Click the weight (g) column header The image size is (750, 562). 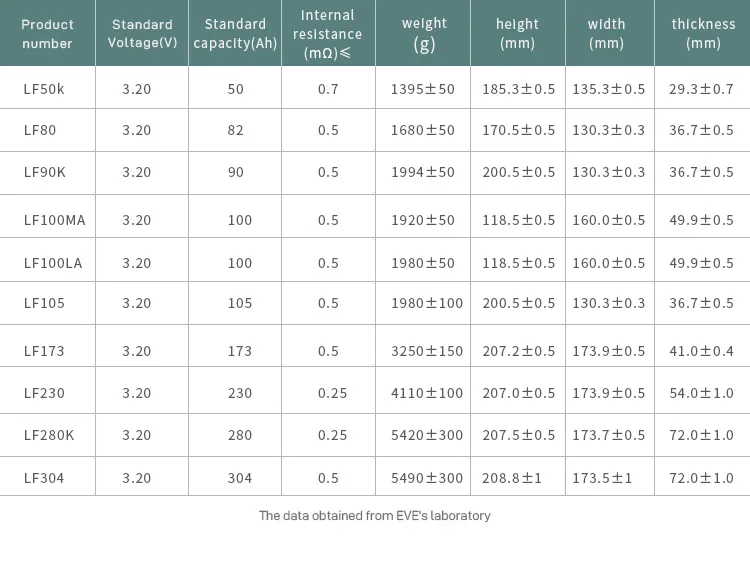[x=424, y=33]
